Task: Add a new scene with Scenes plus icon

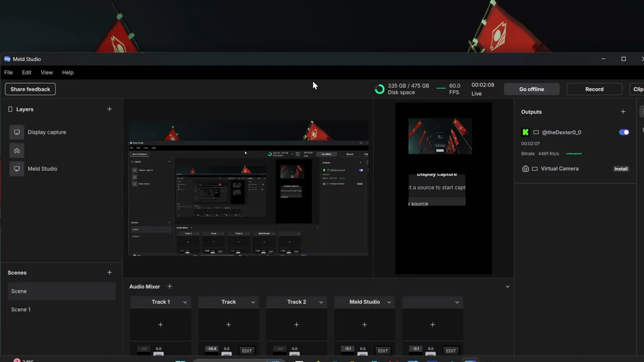Action: pyautogui.click(x=109, y=273)
